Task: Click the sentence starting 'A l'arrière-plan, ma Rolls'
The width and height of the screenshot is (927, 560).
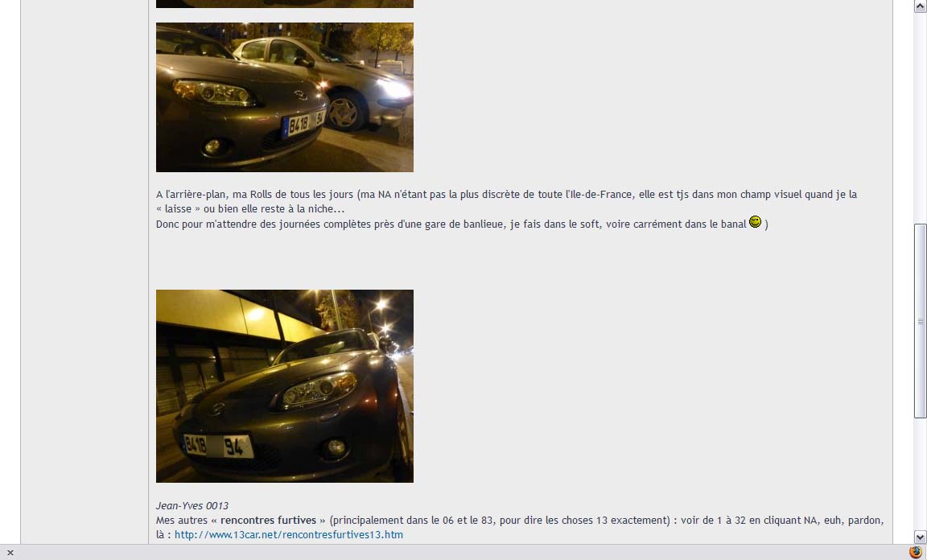Action: [506, 195]
